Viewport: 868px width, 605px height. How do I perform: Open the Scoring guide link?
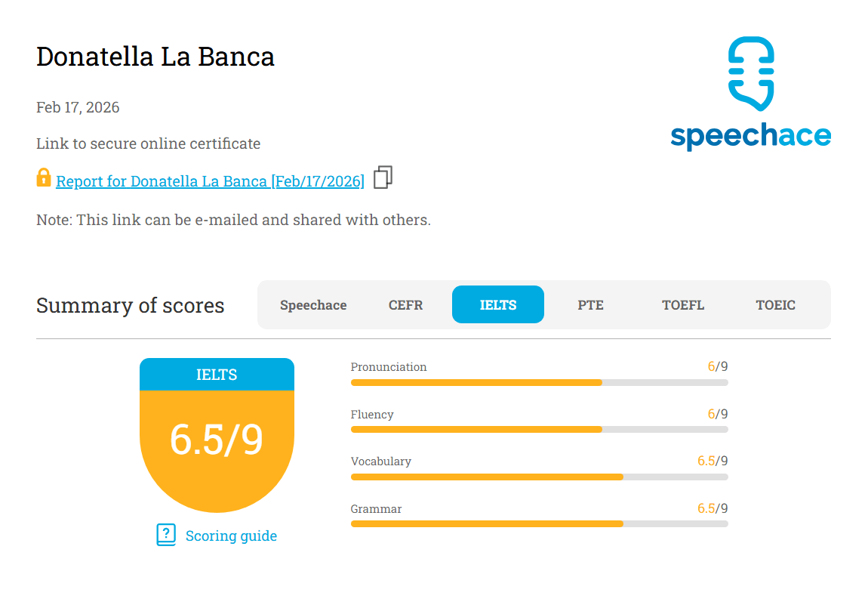tap(231, 536)
